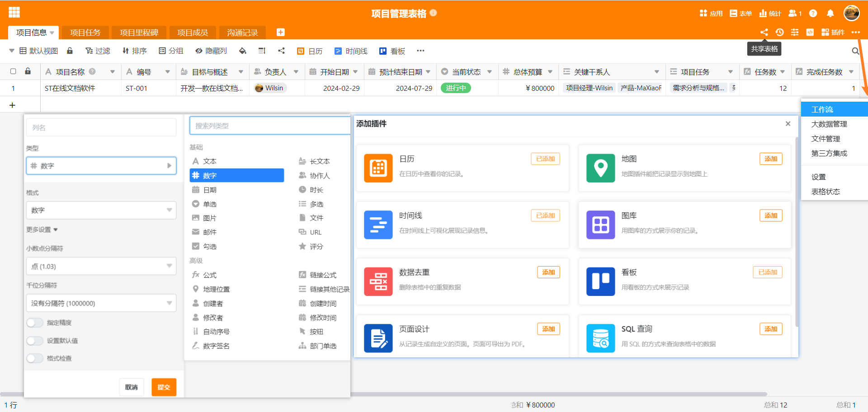This screenshot has height=412, width=868.
Task: Open the 统计 statistics icon
Action: [770, 13]
